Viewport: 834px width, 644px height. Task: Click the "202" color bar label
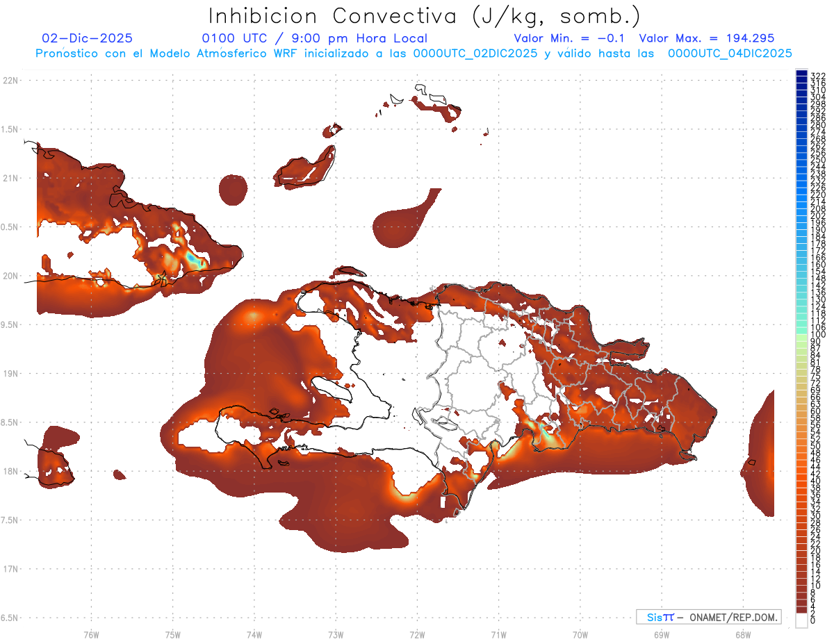[818, 215]
